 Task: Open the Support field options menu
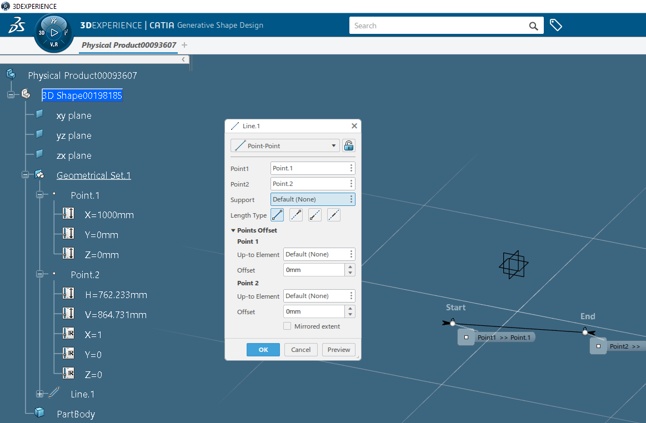[351, 199]
